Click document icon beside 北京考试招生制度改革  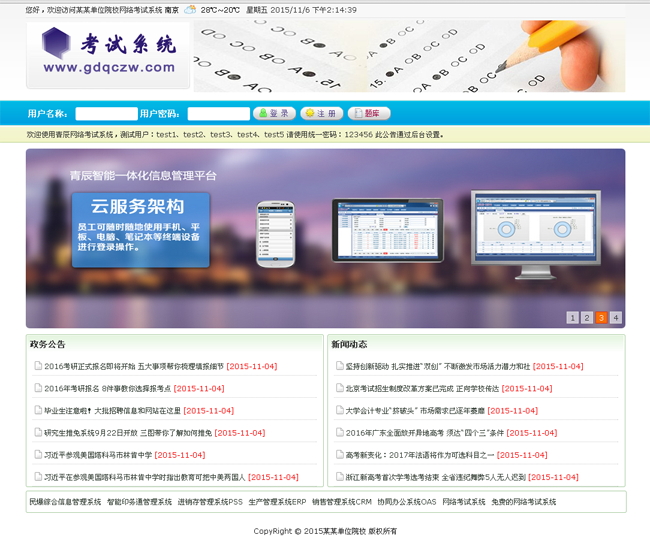tap(340, 388)
